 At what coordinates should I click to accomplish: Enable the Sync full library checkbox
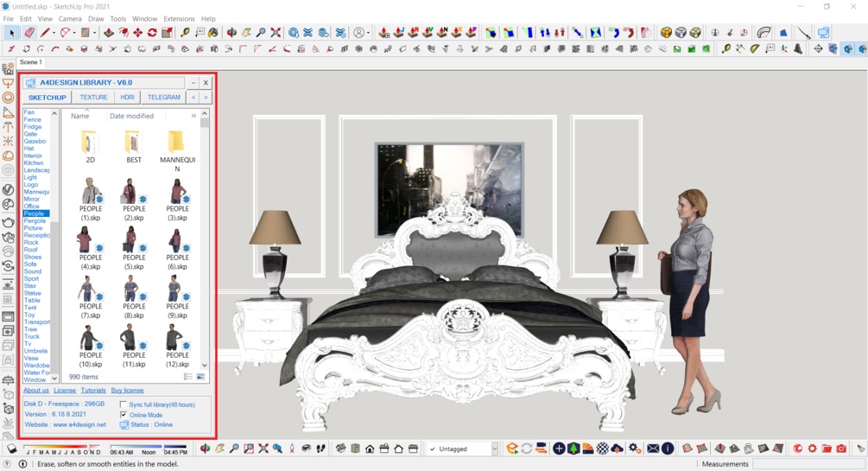(124, 404)
